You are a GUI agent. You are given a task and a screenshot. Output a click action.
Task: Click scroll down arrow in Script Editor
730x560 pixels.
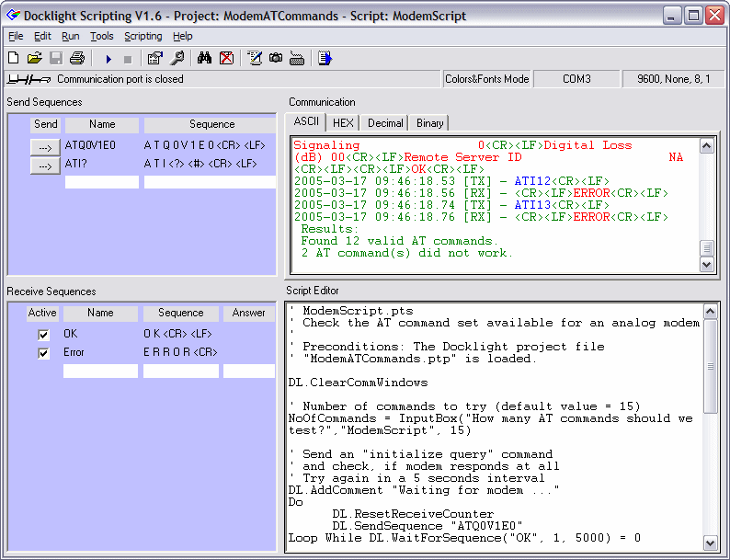point(711,543)
